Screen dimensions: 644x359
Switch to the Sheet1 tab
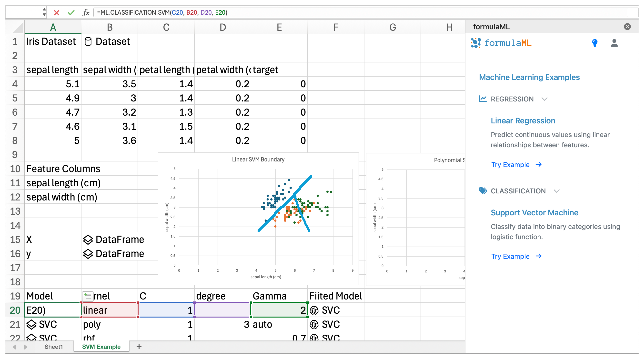pyautogui.click(x=53, y=347)
